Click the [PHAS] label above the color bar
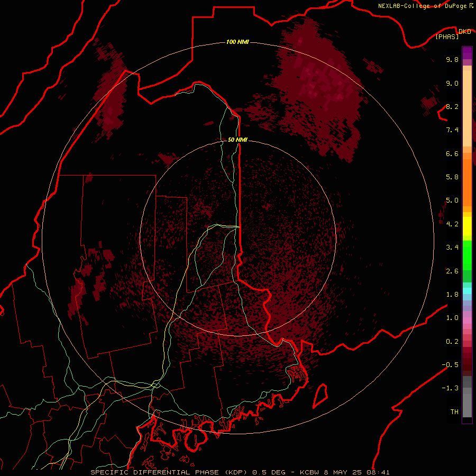476x476 pixels. pos(447,36)
